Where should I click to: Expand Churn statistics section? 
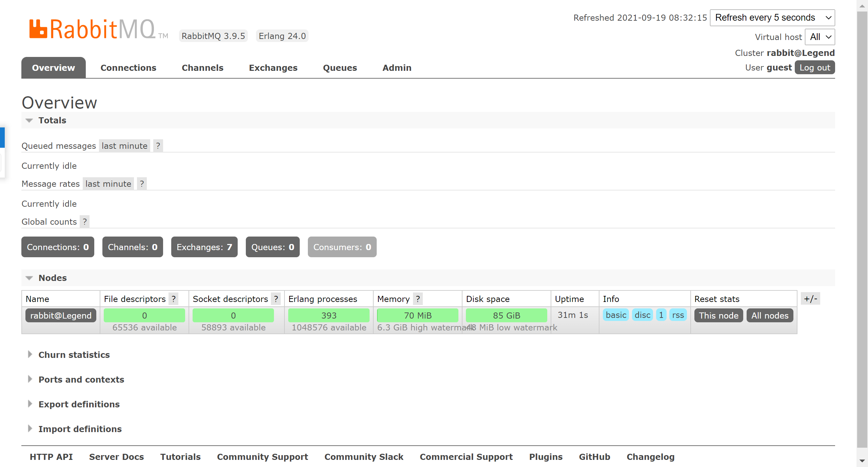pyautogui.click(x=74, y=355)
